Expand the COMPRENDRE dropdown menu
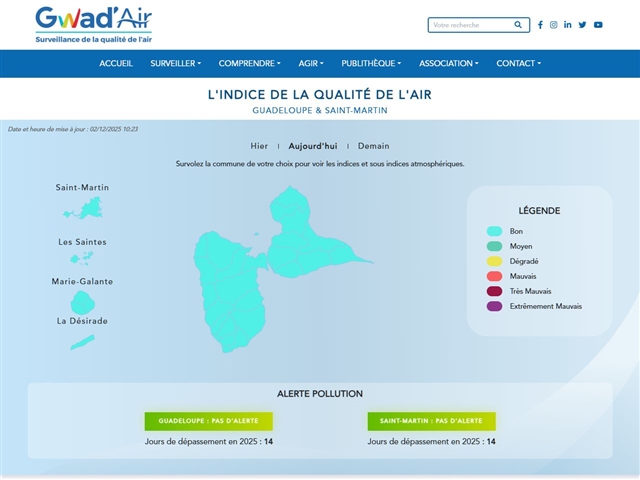The height and width of the screenshot is (480, 640). coord(249,63)
